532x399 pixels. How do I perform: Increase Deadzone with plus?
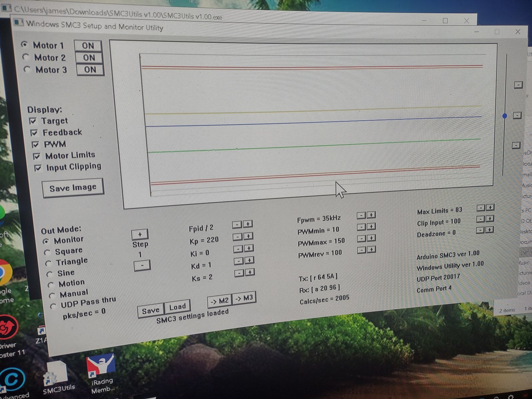[489, 230]
